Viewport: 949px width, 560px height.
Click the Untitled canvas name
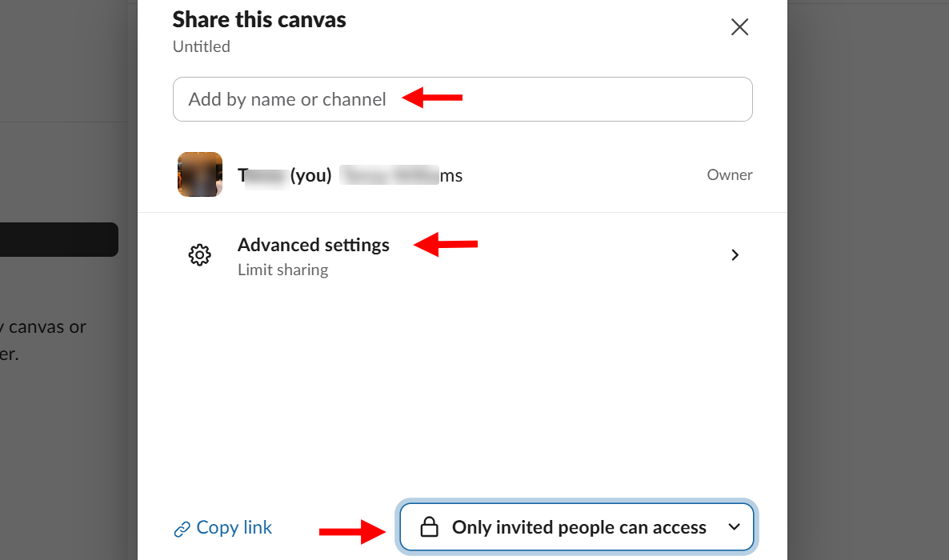click(x=201, y=46)
